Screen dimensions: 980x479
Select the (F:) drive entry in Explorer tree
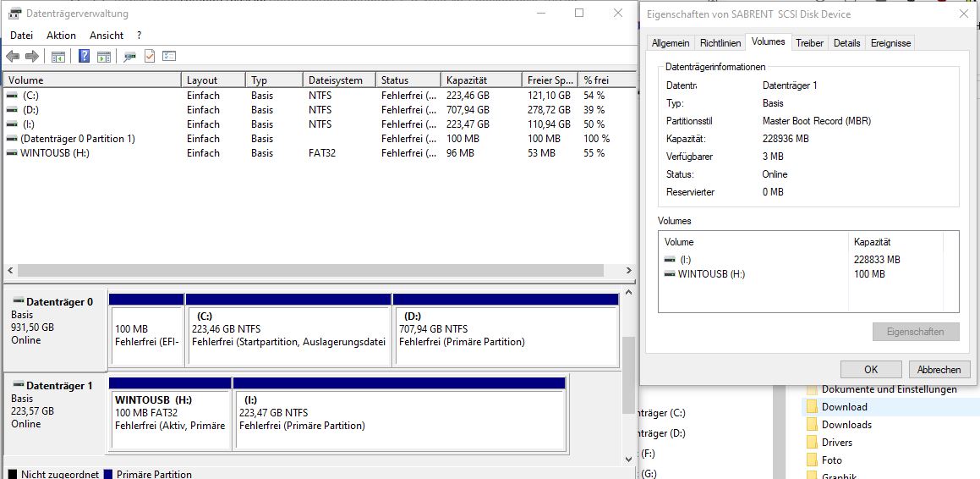coord(648,454)
